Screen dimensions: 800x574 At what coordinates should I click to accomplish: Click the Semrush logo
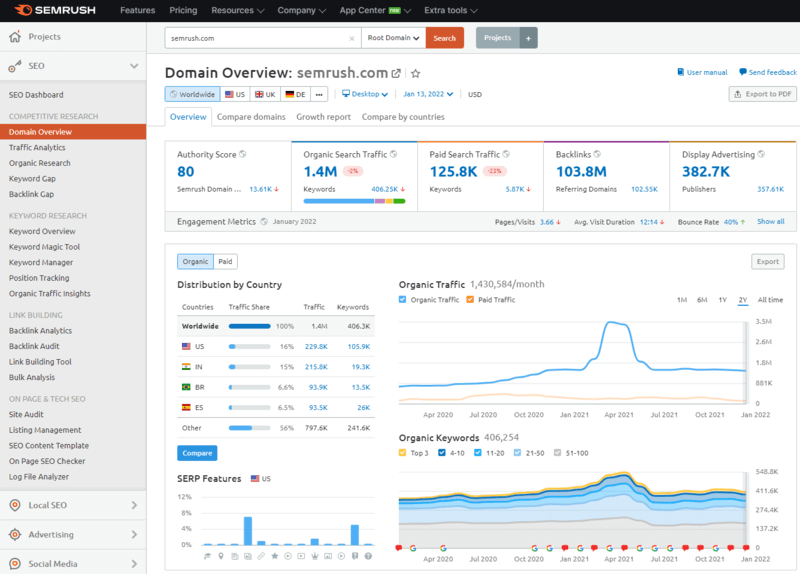pos(50,10)
